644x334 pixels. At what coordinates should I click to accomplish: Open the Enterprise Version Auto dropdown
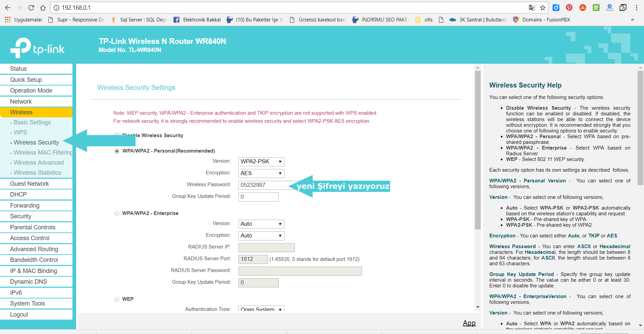[x=261, y=224]
